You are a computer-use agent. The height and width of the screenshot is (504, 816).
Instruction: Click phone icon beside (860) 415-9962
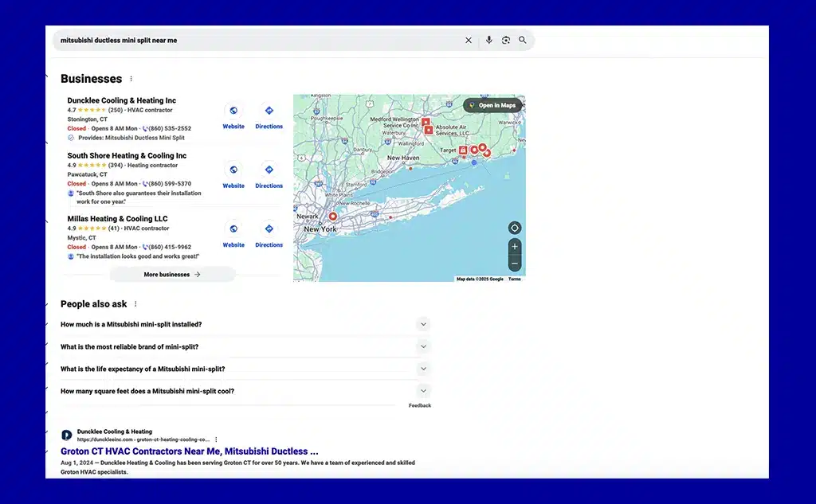[x=145, y=247]
